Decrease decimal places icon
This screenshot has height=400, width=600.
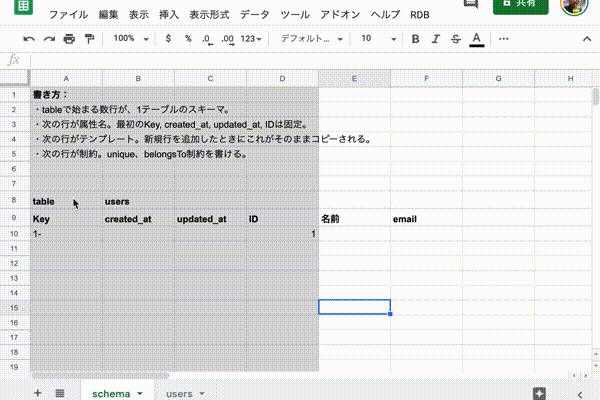click(x=207, y=39)
